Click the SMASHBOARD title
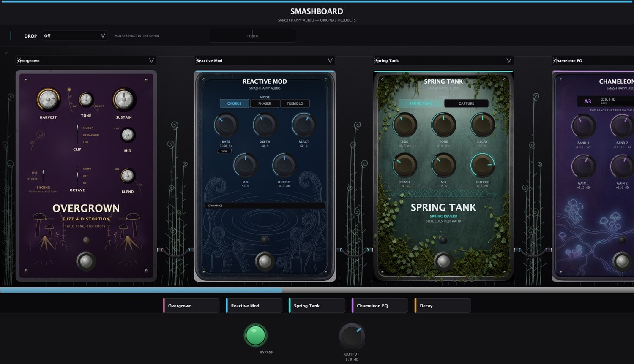Viewport: 634px width, 364px height. click(x=317, y=11)
